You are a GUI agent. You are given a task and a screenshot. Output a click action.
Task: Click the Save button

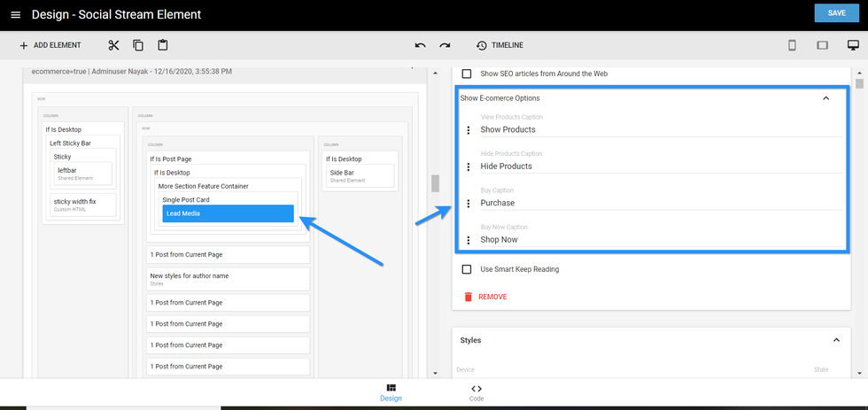(836, 13)
